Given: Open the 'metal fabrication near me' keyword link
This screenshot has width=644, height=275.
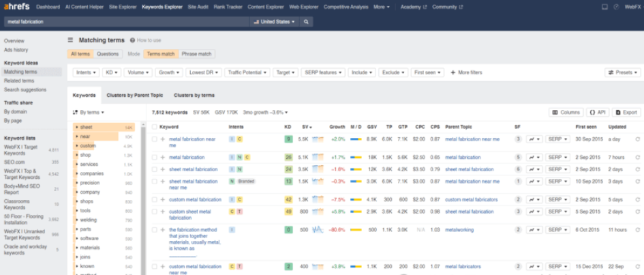Looking at the screenshot, I should click(192, 142).
